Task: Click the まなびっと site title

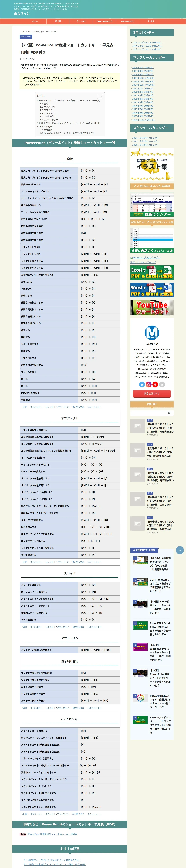Action: click(22, 14)
